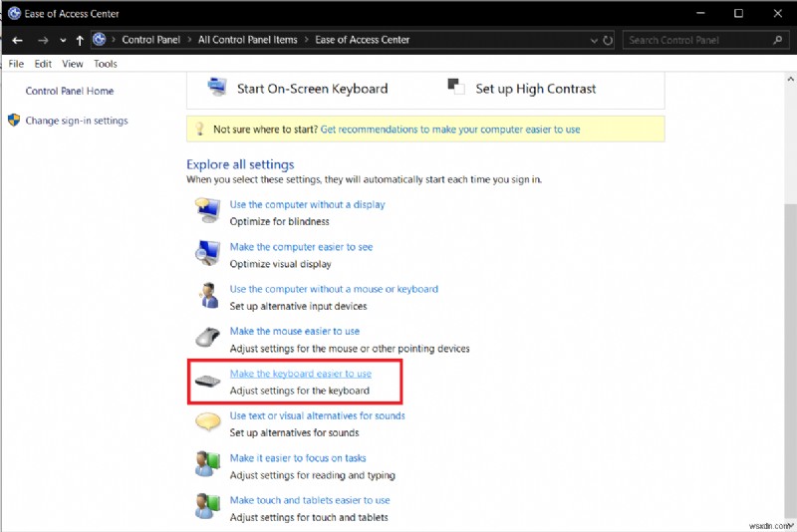Open Use computer without mouse or keyboard

pyautogui.click(x=334, y=289)
